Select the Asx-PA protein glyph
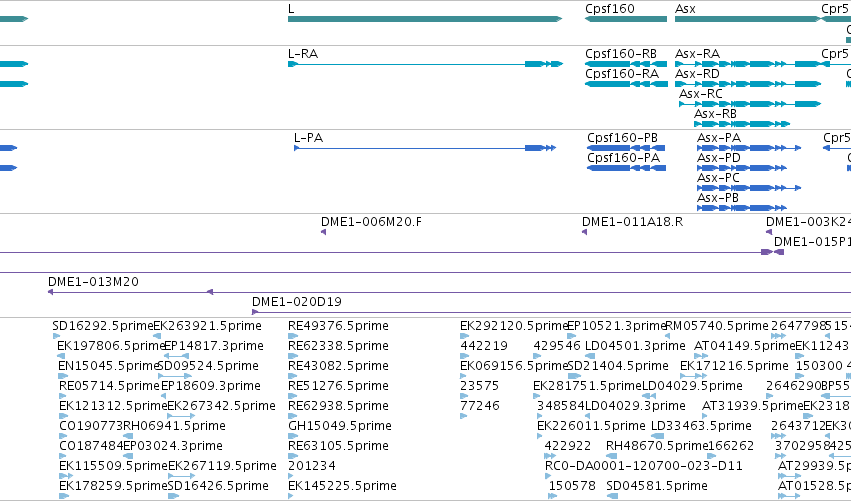 [x=749, y=148]
